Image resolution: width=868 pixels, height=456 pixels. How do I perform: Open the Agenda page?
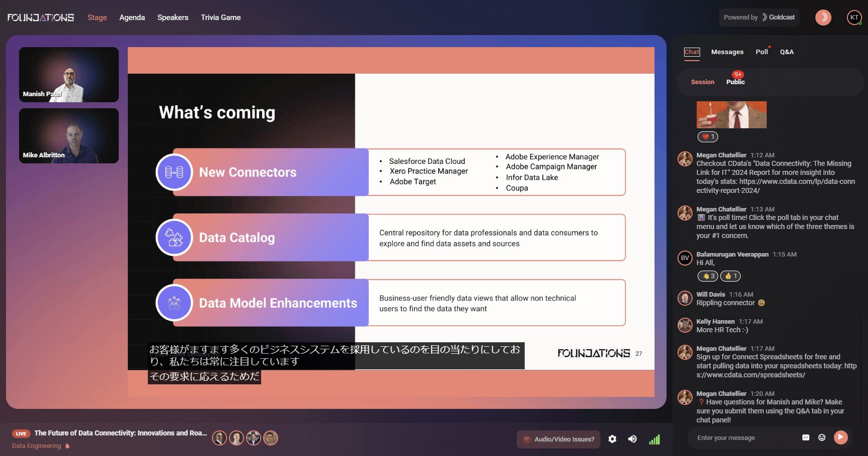132,18
